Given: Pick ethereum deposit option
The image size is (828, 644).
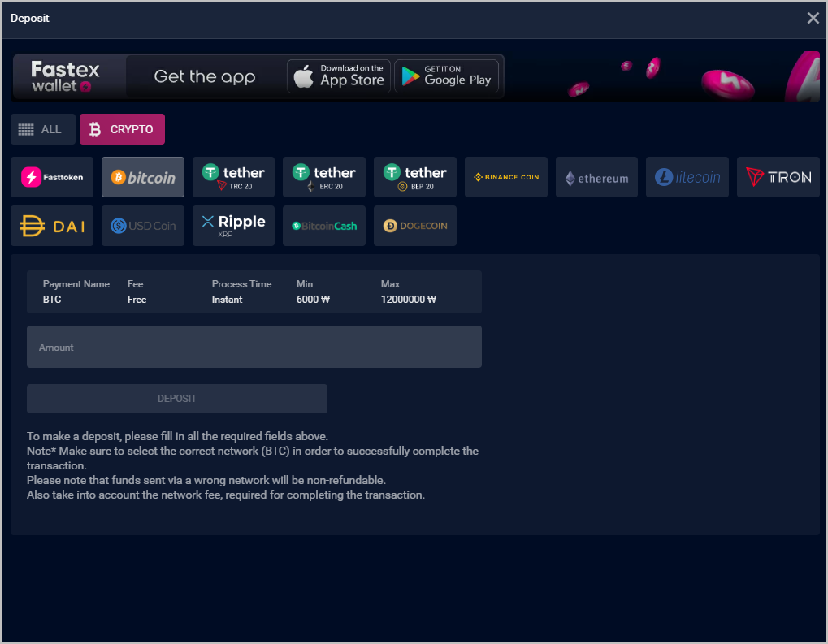Looking at the screenshot, I should click(596, 177).
